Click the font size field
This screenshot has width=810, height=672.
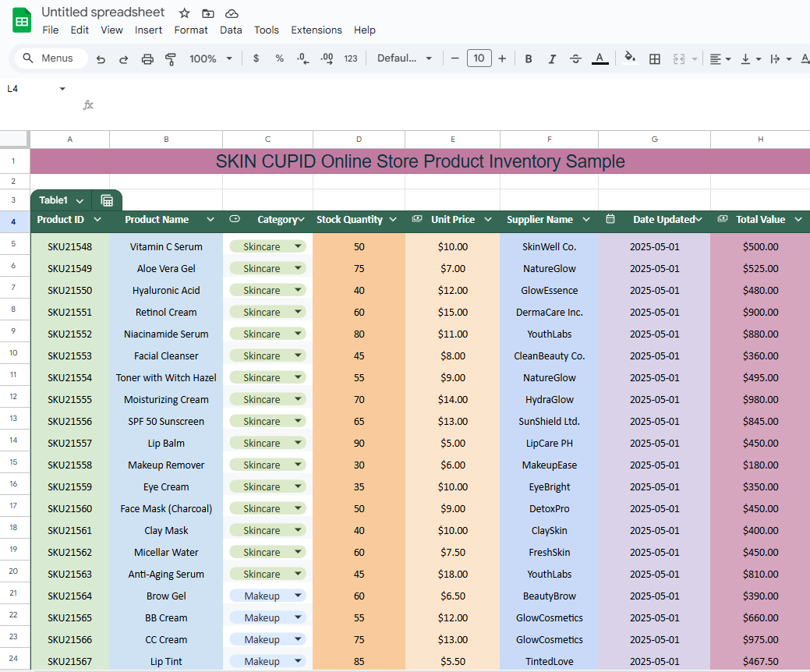coord(479,58)
